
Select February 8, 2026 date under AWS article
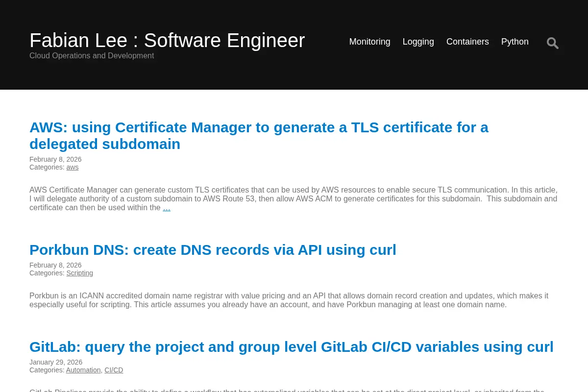55,159
